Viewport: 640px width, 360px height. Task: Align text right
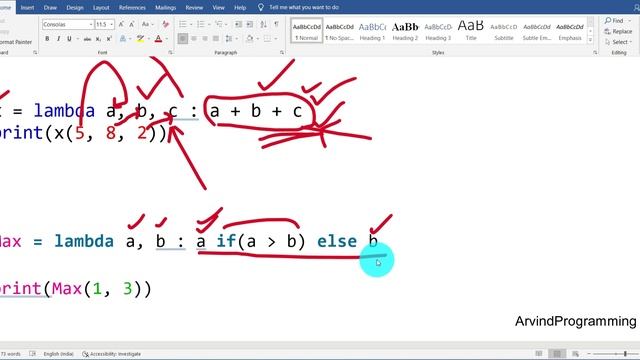pos(205,39)
